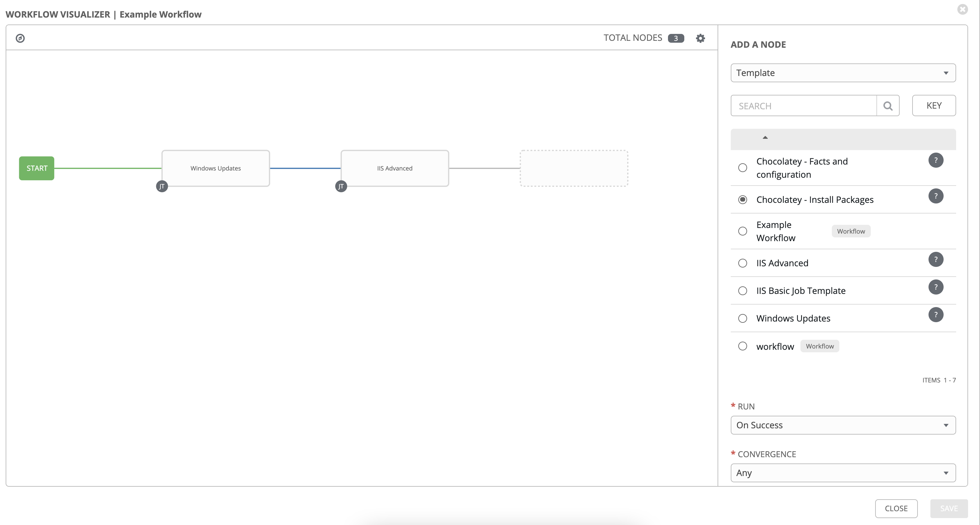
Task: Expand the RUN dropdown selector
Action: [842, 425]
